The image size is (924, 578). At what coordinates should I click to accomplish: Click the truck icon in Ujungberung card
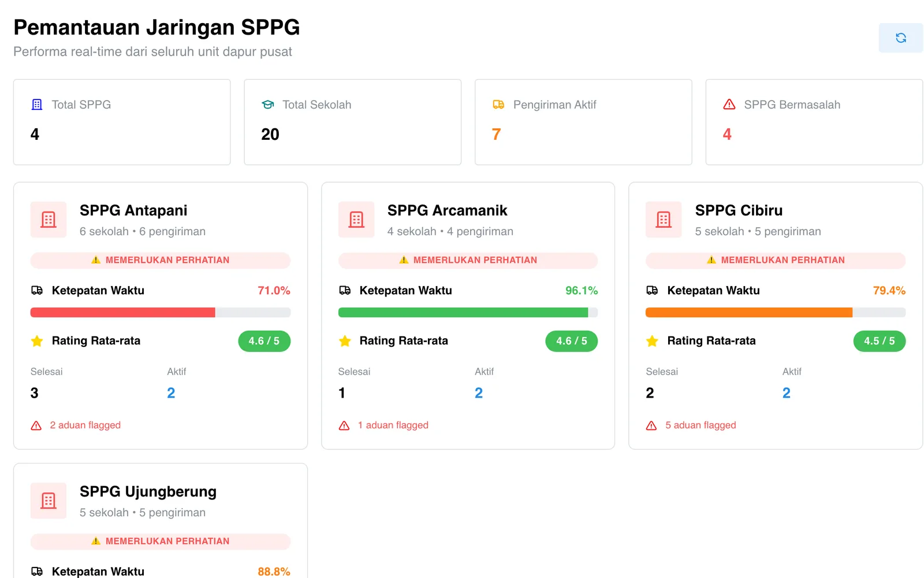[37, 571]
